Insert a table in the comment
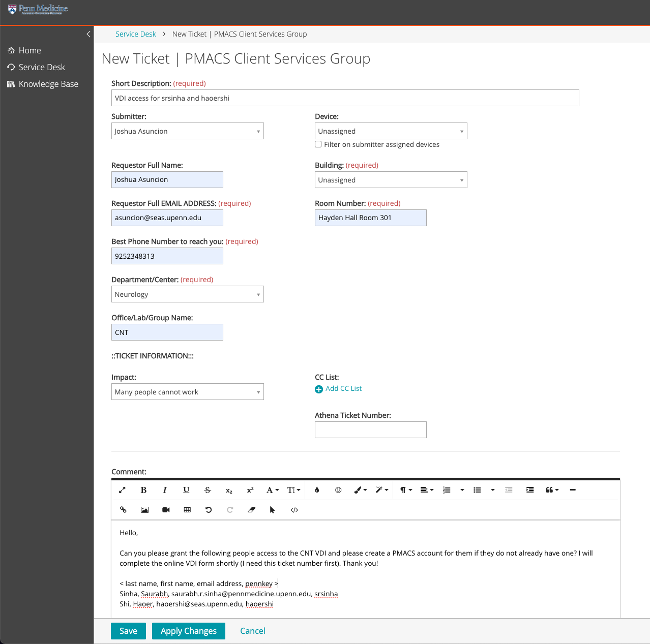This screenshot has height=644, width=650. [x=187, y=510]
